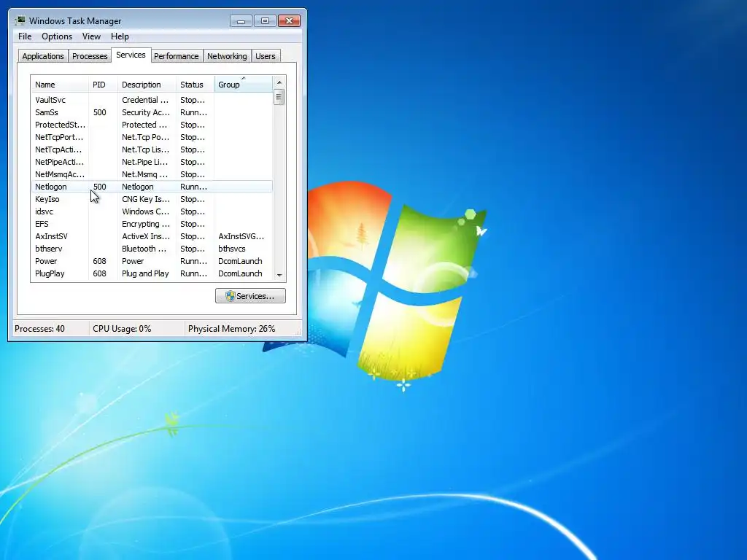This screenshot has width=747, height=560.
Task: Select the Power service name
Action: tap(46, 261)
